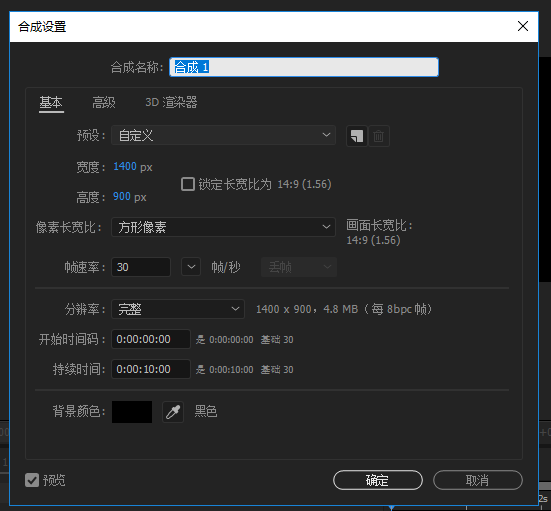This screenshot has height=511, width=551.
Task: Toggle 锁定长宽比 checkbox
Action: point(188,184)
